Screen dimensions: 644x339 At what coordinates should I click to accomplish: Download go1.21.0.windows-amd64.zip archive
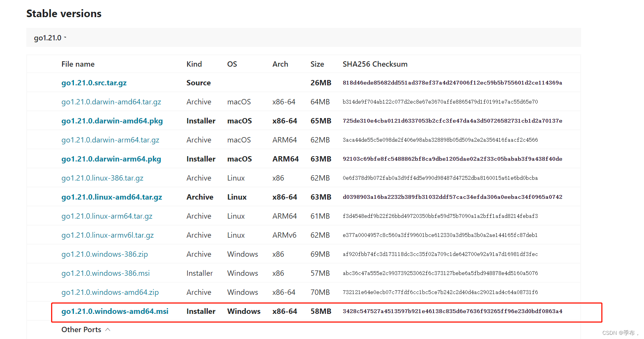tap(110, 292)
